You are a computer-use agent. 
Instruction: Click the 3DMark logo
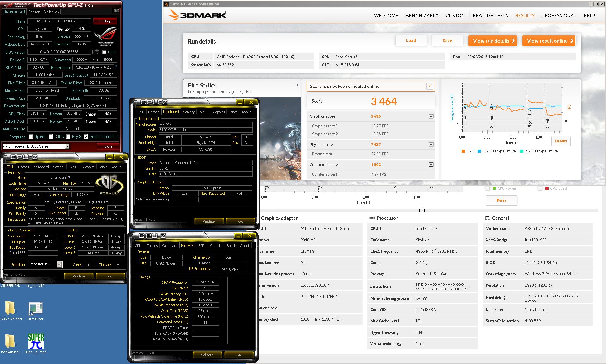197,15
